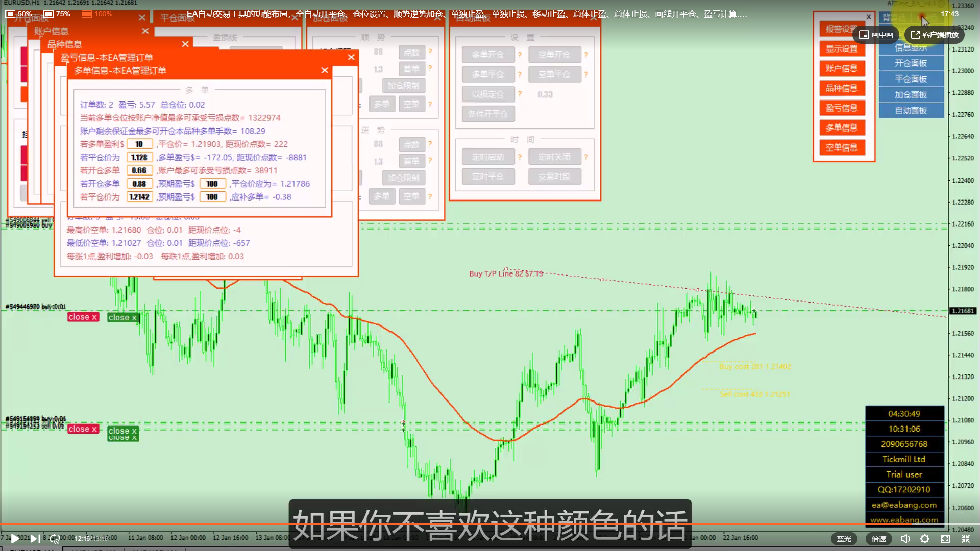Screen dimensions: 980x551
Task: Click 多单开仓 in the auto panel
Action: click(x=488, y=55)
